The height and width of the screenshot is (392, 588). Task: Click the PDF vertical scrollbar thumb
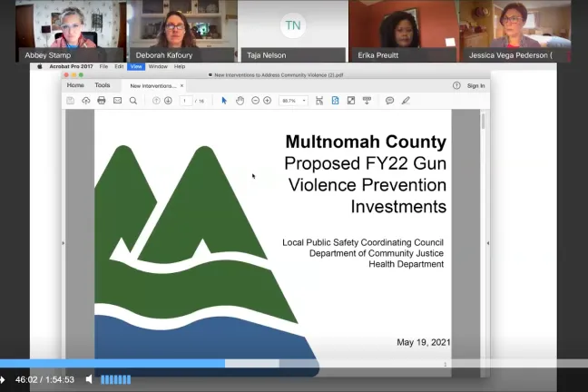[x=483, y=122]
